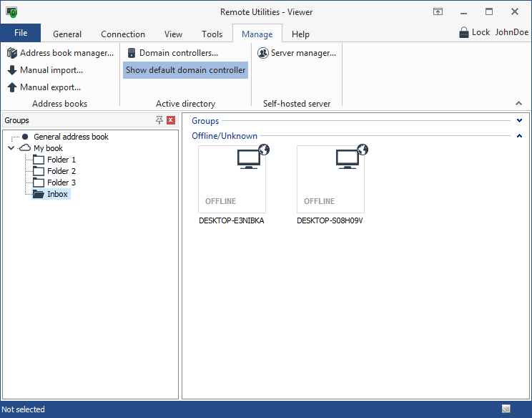Open Domain controllers dialog

pyautogui.click(x=173, y=53)
